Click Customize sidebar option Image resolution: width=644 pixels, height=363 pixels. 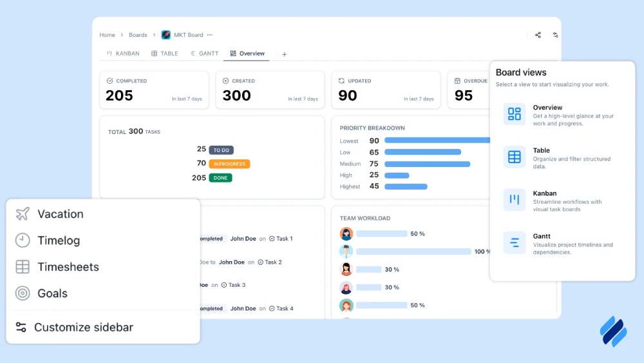[x=83, y=328]
